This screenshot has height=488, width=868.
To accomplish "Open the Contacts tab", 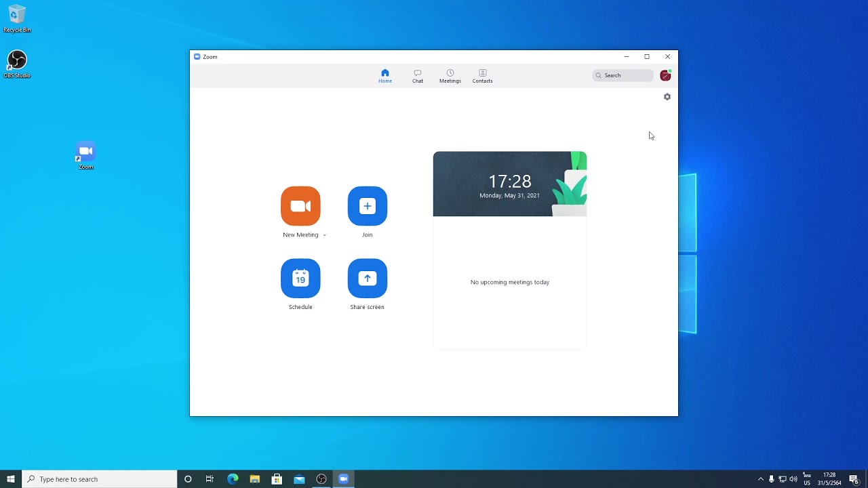I will coord(483,76).
